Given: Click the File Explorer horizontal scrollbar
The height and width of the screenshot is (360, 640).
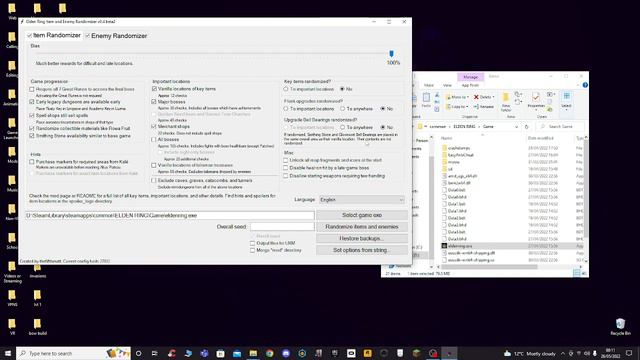Looking at the screenshot, I should pyautogui.click(x=490, y=267).
